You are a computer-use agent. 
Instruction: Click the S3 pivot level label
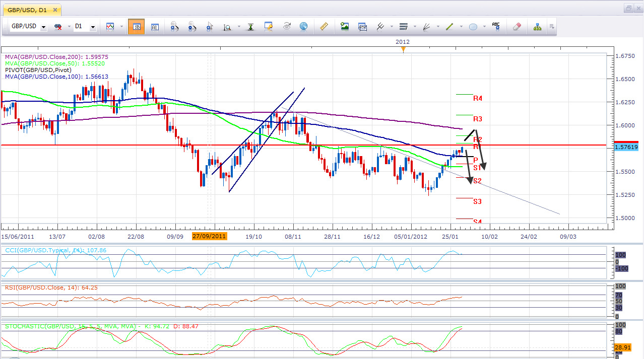coord(478,201)
